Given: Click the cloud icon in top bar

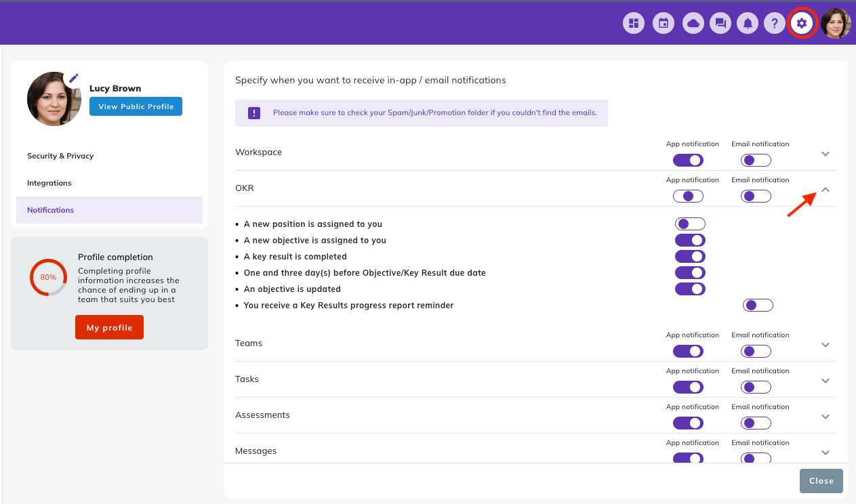Looking at the screenshot, I should click(693, 23).
